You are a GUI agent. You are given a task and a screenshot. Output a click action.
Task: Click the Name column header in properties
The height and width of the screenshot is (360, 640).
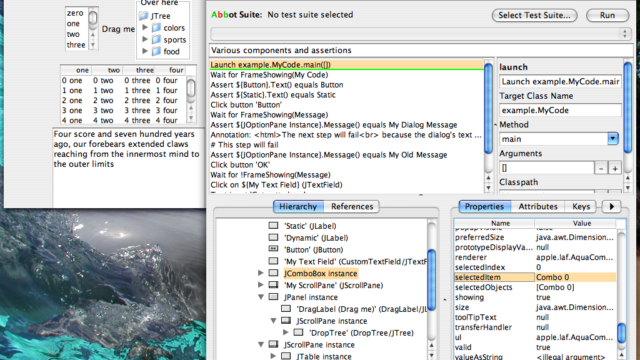(494, 223)
